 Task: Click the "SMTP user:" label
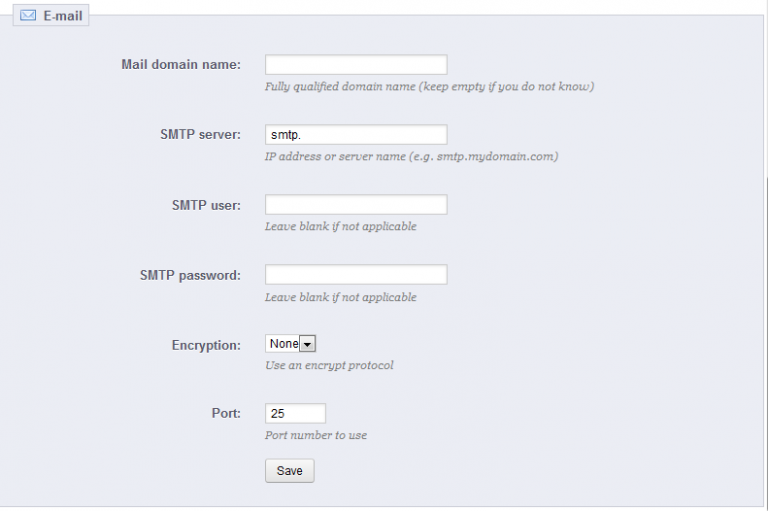click(x=206, y=205)
